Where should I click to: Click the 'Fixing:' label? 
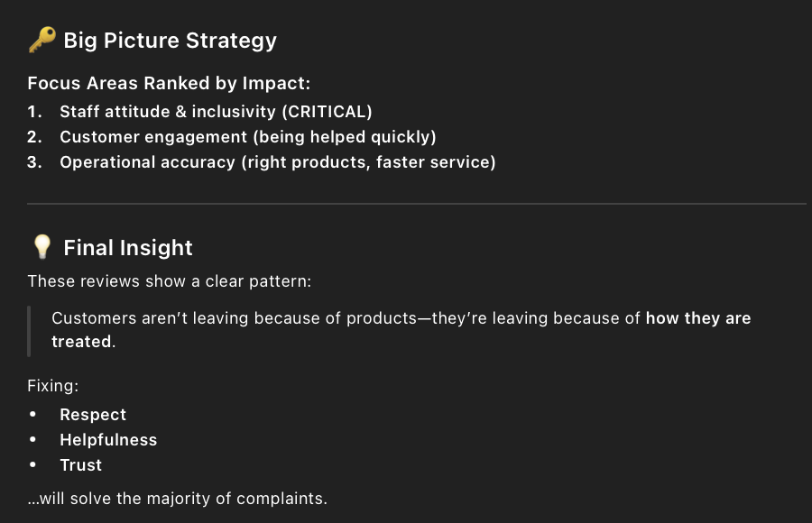[x=53, y=386]
